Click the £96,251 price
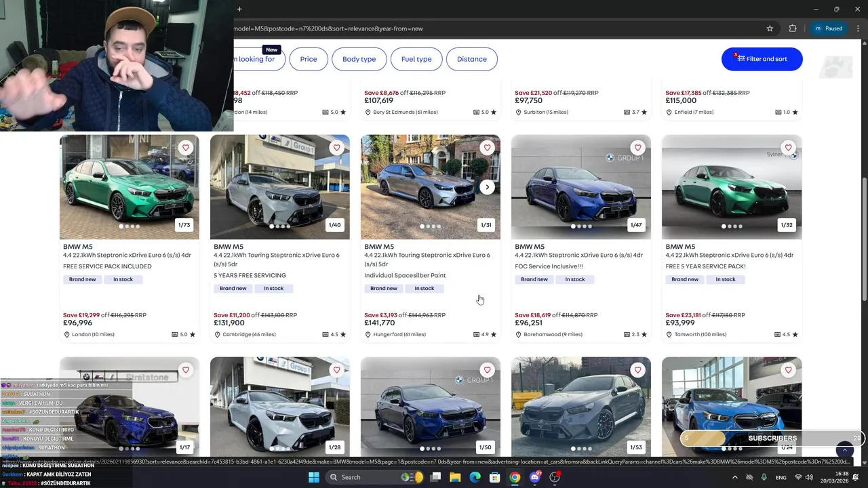The width and height of the screenshot is (868, 488). pos(529,323)
